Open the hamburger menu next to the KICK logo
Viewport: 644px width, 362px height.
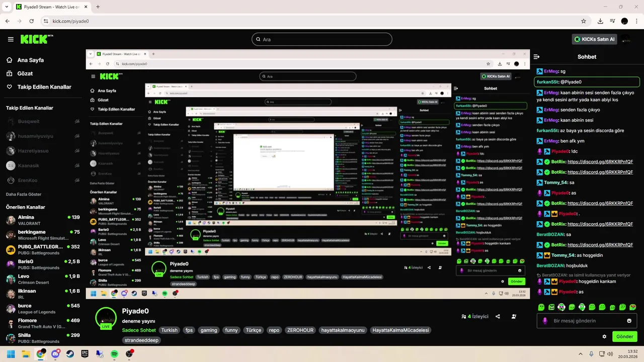click(11, 39)
